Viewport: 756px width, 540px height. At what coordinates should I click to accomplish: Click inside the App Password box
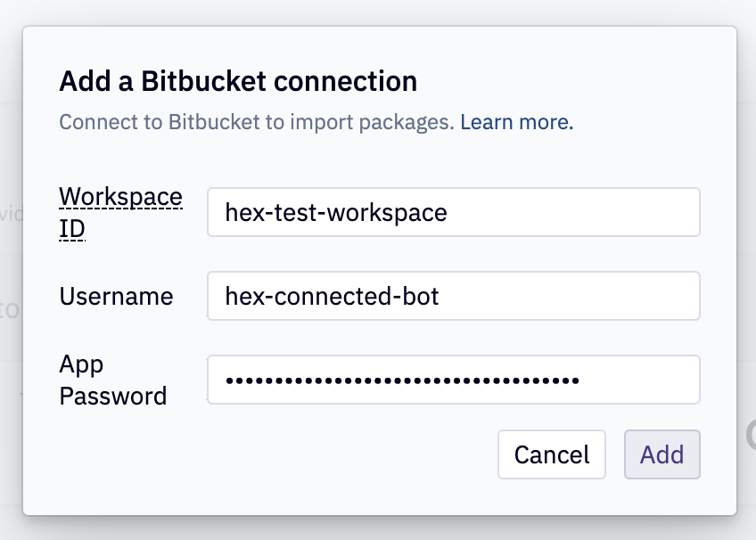point(453,379)
